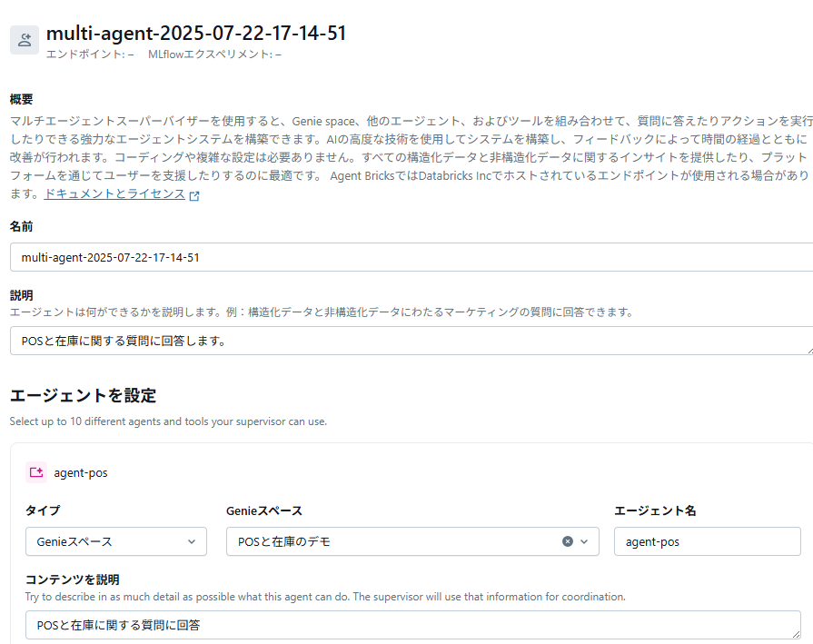The image size is (813, 644).
Task: Expand the Genieスペース combo box chevron
Action: coord(584,541)
